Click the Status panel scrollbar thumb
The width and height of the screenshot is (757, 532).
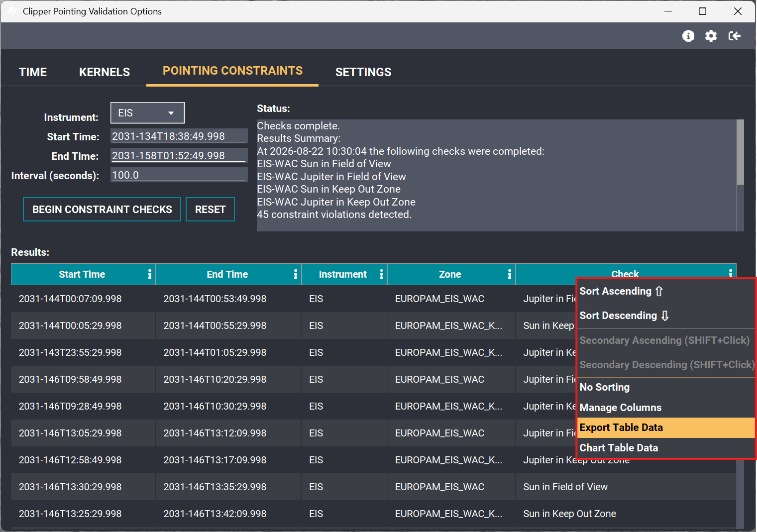click(740, 152)
